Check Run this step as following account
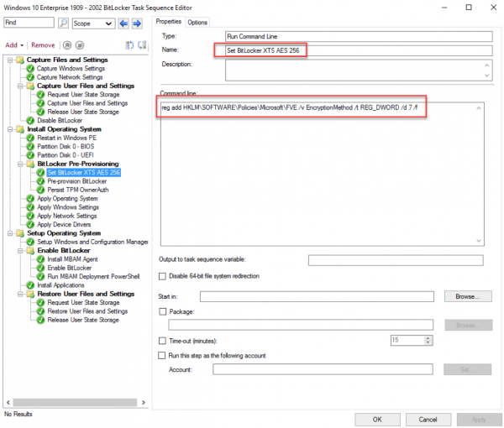Image resolution: width=504 pixels, height=428 pixels. point(161,356)
